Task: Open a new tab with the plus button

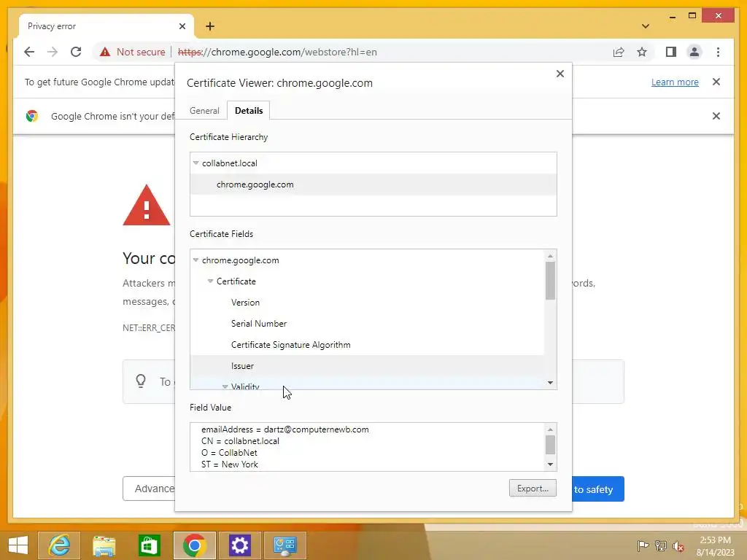Action: (210, 26)
